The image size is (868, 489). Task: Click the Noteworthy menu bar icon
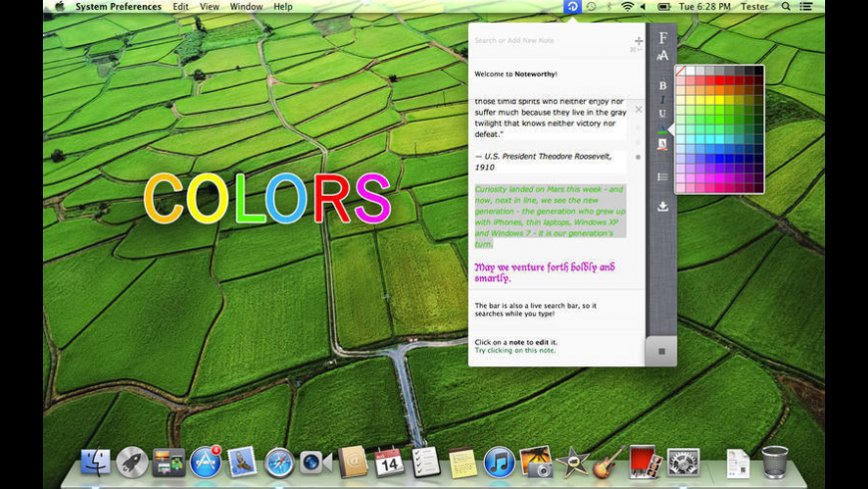pos(572,7)
